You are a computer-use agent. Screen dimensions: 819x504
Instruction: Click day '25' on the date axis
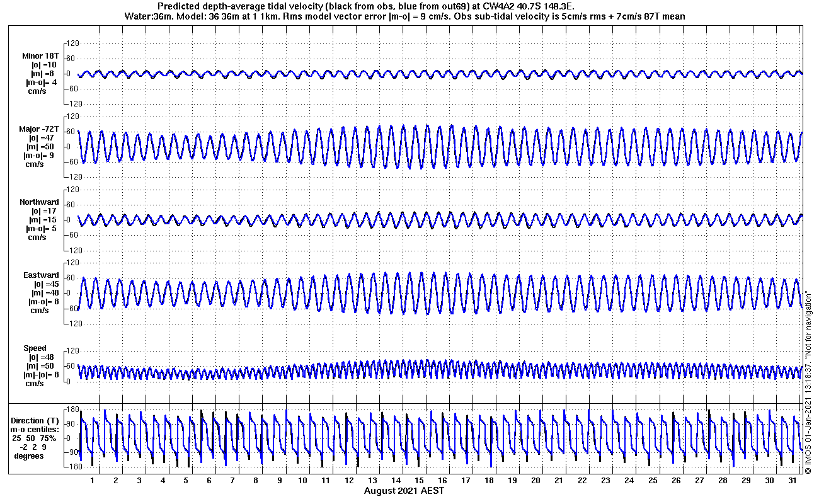click(x=652, y=481)
